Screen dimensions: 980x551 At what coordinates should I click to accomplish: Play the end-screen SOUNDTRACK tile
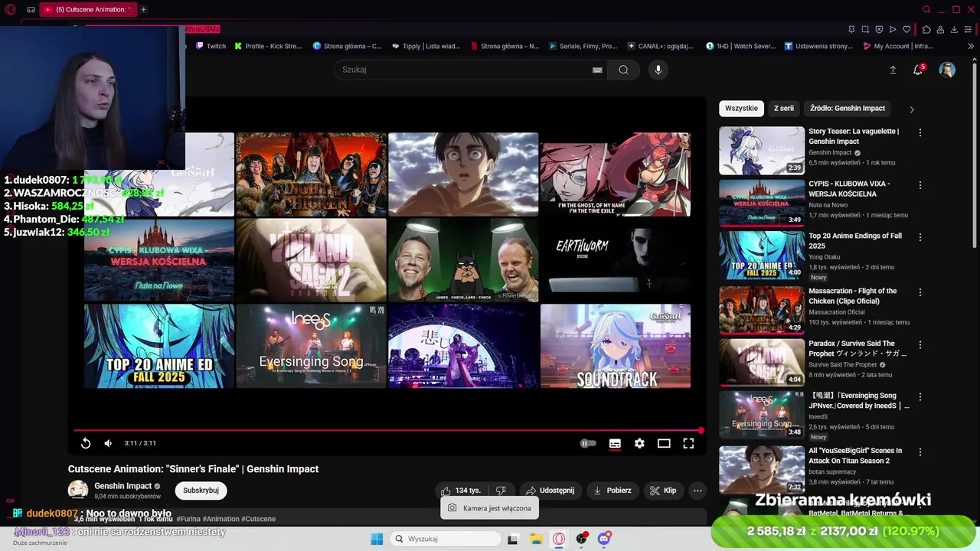point(616,346)
